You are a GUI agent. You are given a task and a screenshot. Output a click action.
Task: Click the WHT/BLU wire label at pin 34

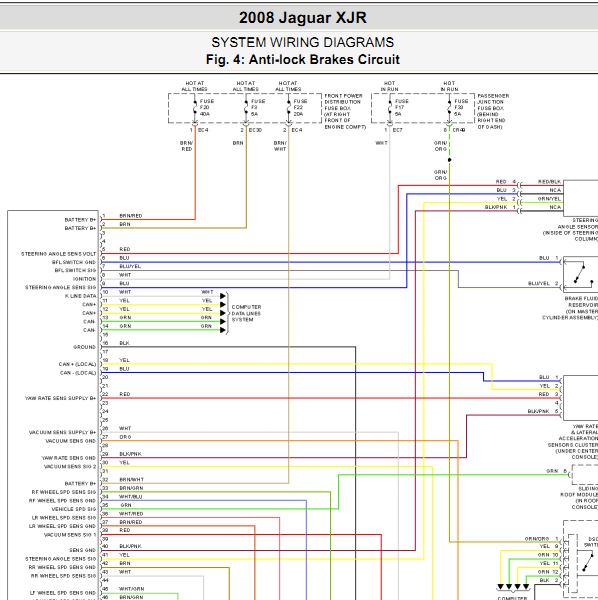[x=131, y=497]
